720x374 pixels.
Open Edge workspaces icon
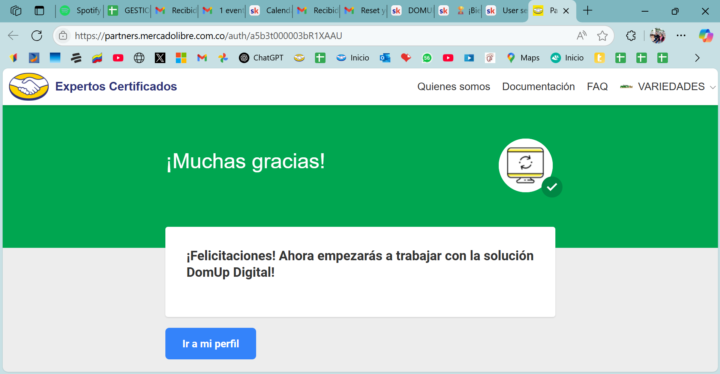coord(16,11)
